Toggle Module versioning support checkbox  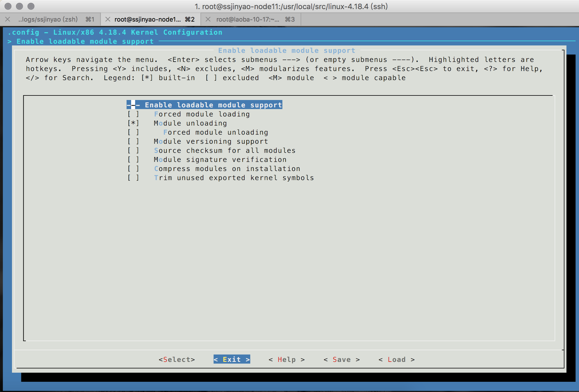pos(133,141)
